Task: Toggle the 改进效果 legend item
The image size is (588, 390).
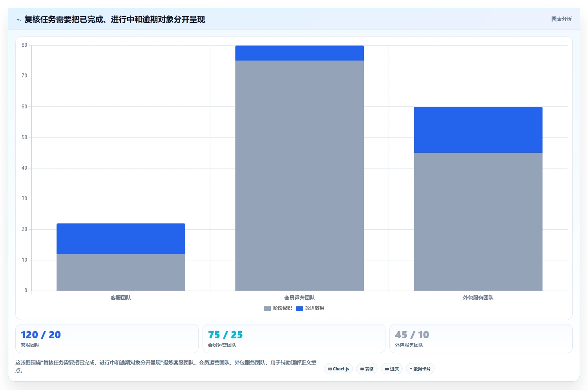Action: click(x=310, y=308)
